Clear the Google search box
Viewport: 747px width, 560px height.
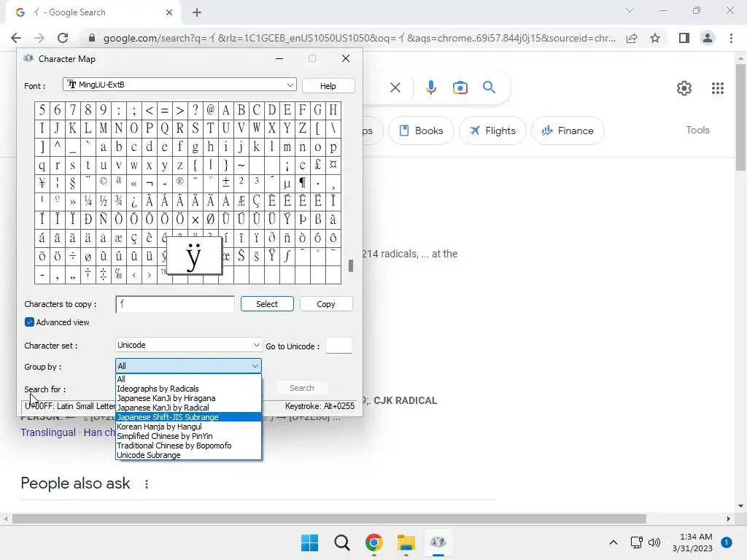coord(395,87)
